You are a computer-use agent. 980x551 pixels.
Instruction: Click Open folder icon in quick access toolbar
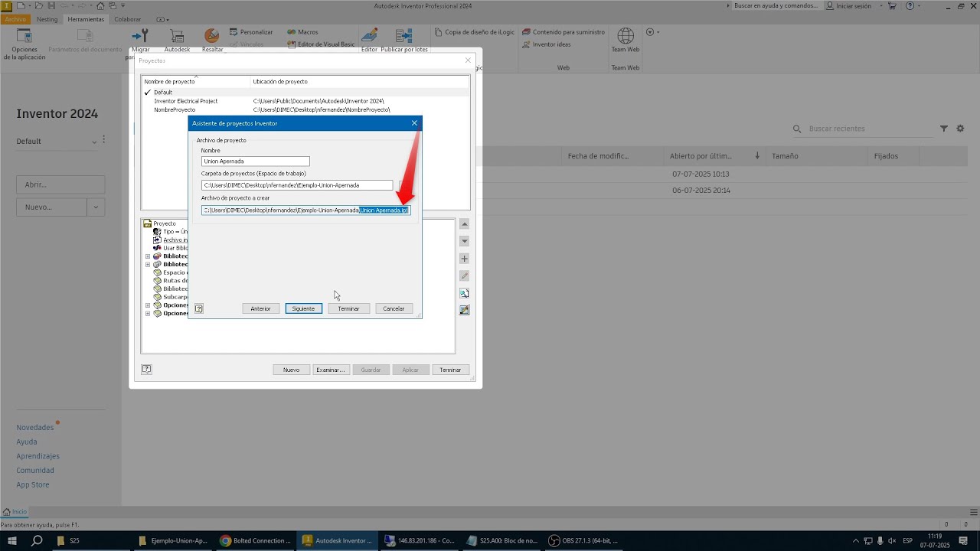click(x=40, y=5)
